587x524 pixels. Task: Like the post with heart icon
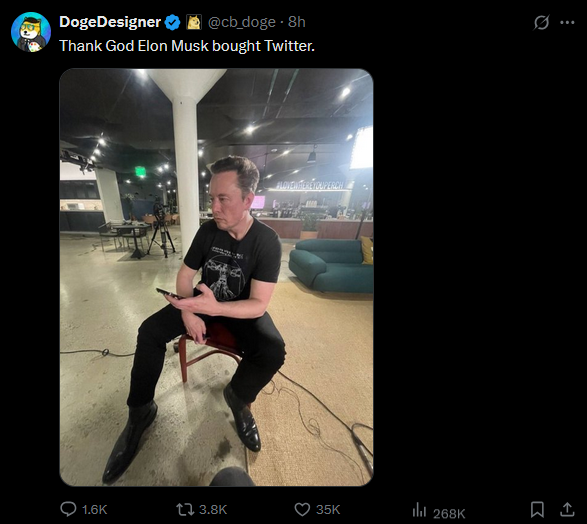[302, 509]
